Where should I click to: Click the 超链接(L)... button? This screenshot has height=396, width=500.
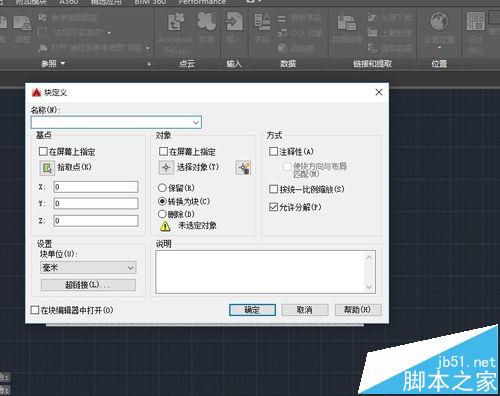click(x=88, y=285)
